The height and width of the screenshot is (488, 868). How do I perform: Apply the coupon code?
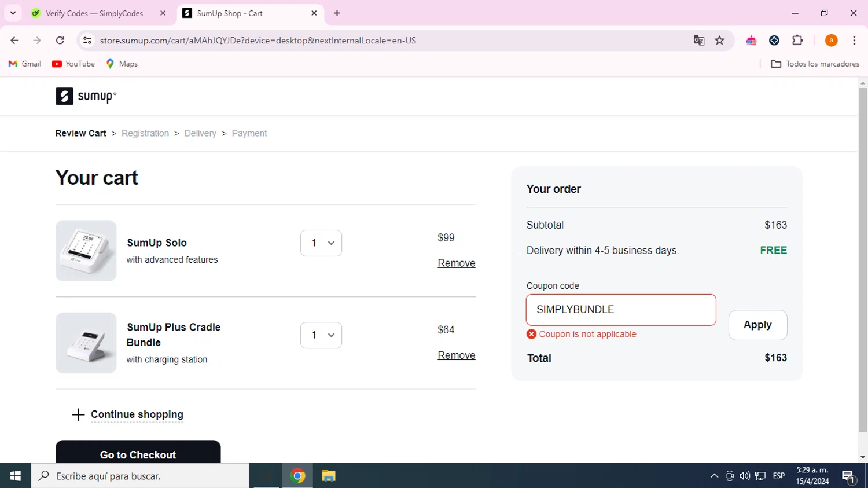click(757, 325)
